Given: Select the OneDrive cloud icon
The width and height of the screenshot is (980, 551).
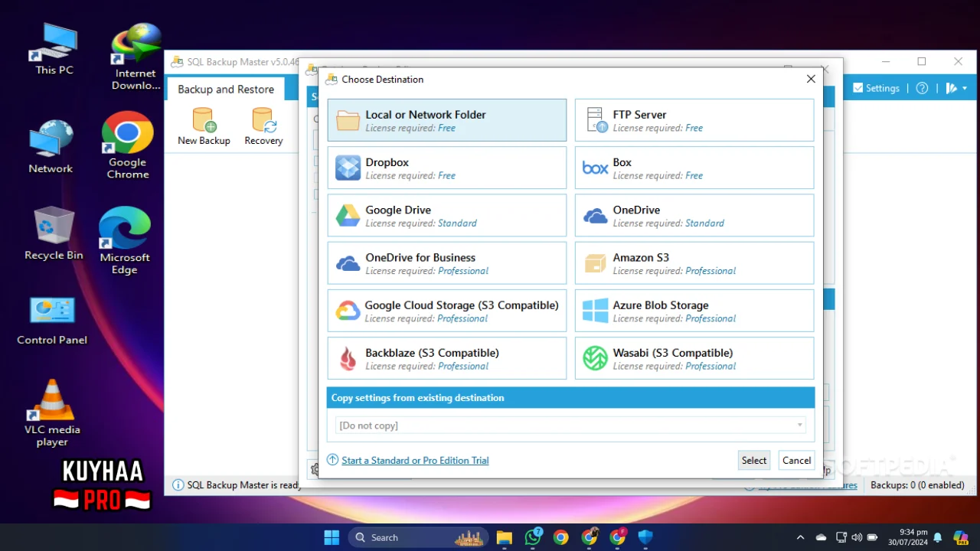Looking at the screenshot, I should point(596,216).
